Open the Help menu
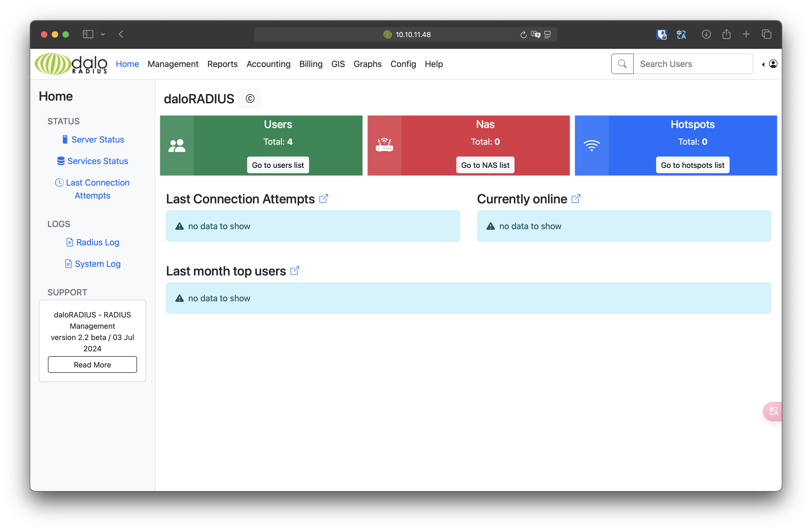This screenshot has height=531, width=812. tap(434, 64)
